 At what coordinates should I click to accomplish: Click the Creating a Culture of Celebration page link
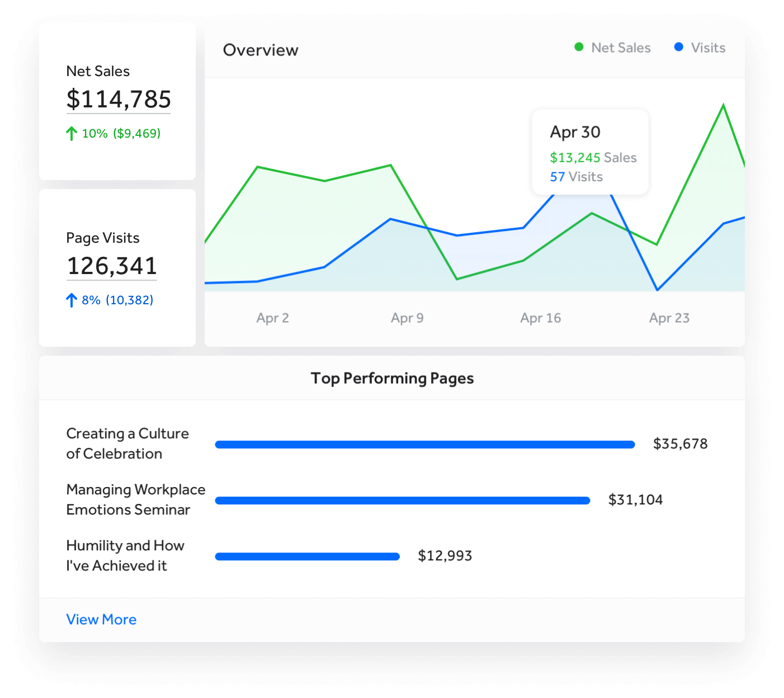point(127,444)
